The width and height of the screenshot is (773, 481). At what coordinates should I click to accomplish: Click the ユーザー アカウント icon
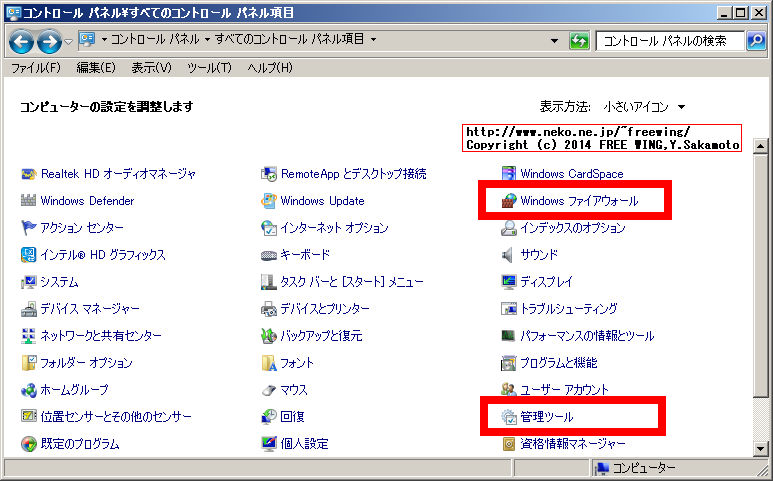tap(508, 390)
